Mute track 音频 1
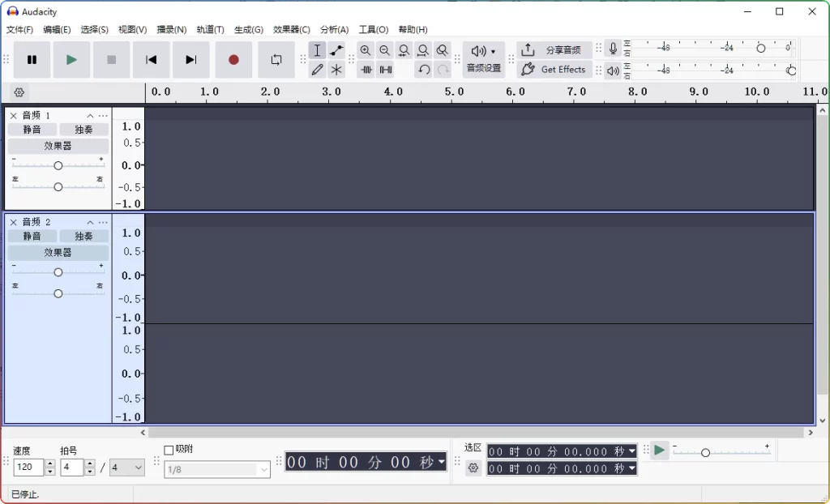The width and height of the screenshot is (830, 504). click(32, 129)
